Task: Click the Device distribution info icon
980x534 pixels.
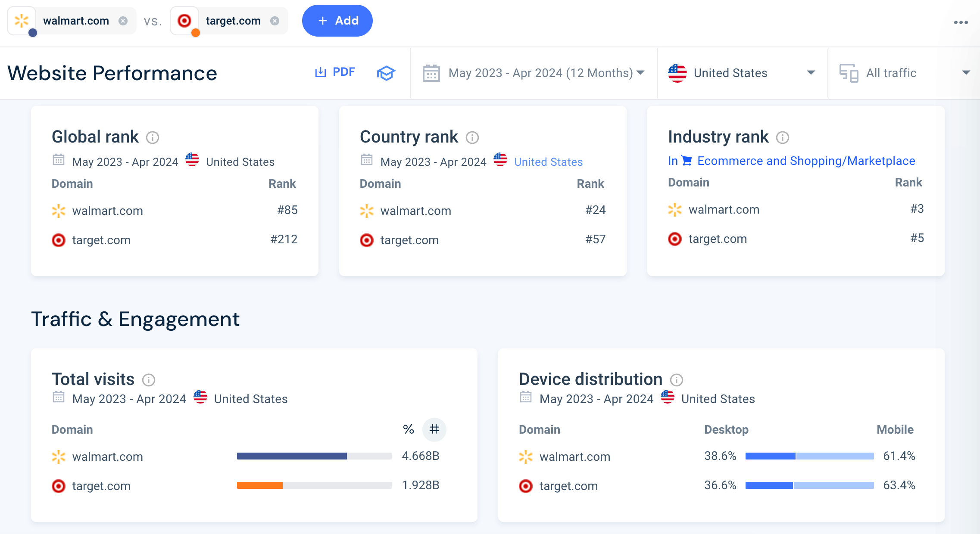Action: tap(677, 380)
